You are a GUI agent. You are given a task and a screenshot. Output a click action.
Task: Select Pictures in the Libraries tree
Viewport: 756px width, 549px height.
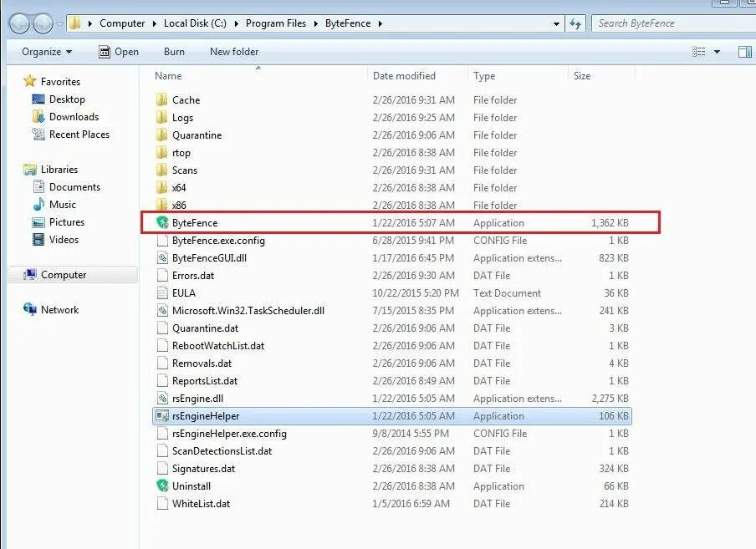click(67, 222)
